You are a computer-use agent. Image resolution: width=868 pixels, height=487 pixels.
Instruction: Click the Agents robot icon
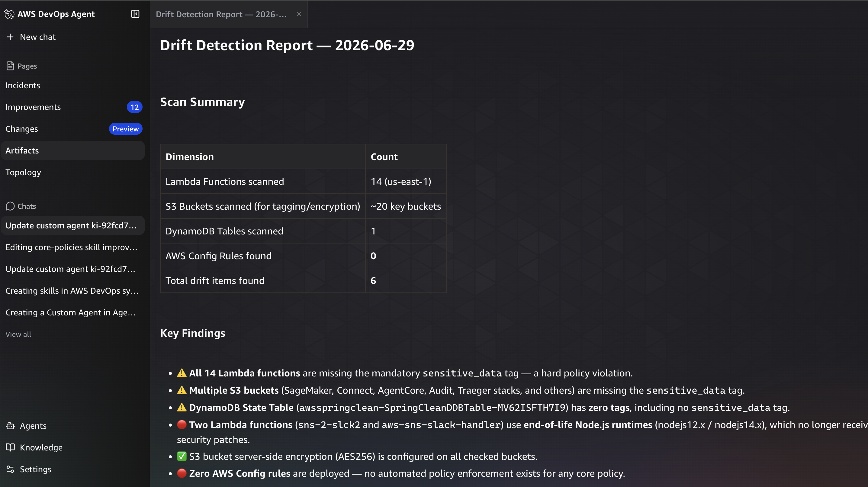coord(10,426)
